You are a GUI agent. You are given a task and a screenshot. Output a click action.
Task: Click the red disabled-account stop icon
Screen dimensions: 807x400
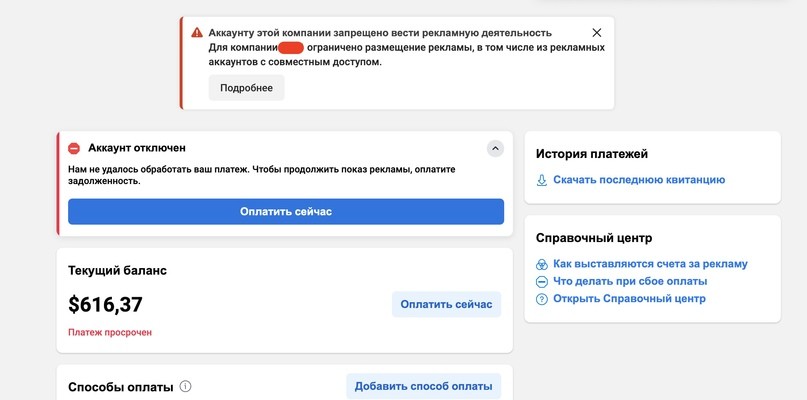pos(74,148)
